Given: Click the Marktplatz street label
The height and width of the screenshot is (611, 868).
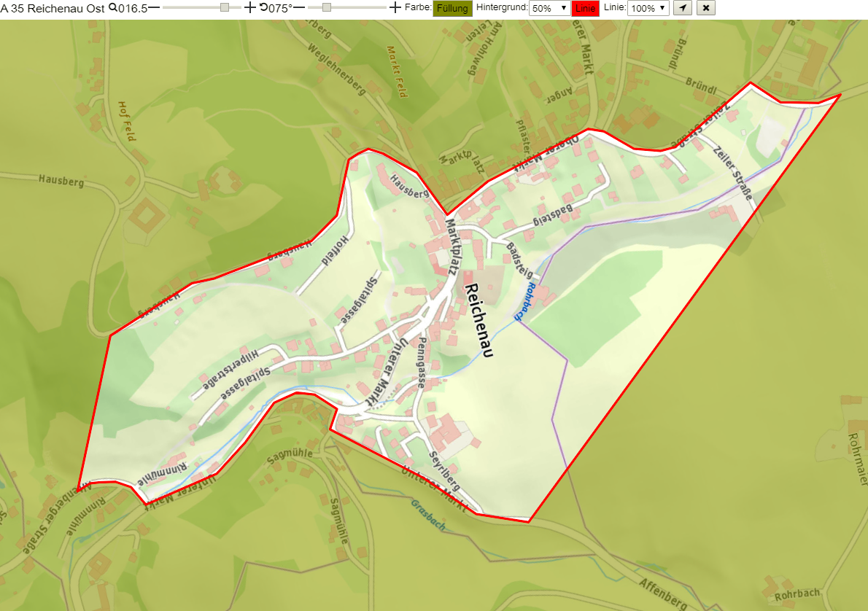Looking at the screenshot, I should click(x=453, y=247).
